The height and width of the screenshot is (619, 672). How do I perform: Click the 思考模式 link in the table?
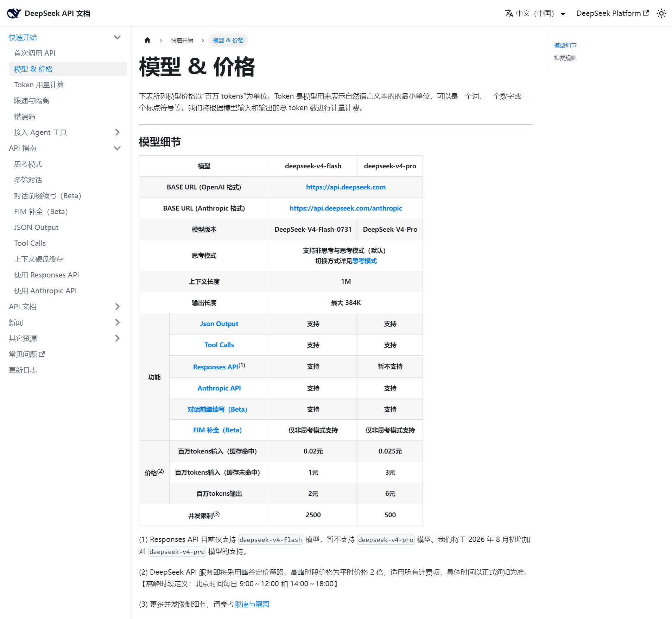pos(364,261)
